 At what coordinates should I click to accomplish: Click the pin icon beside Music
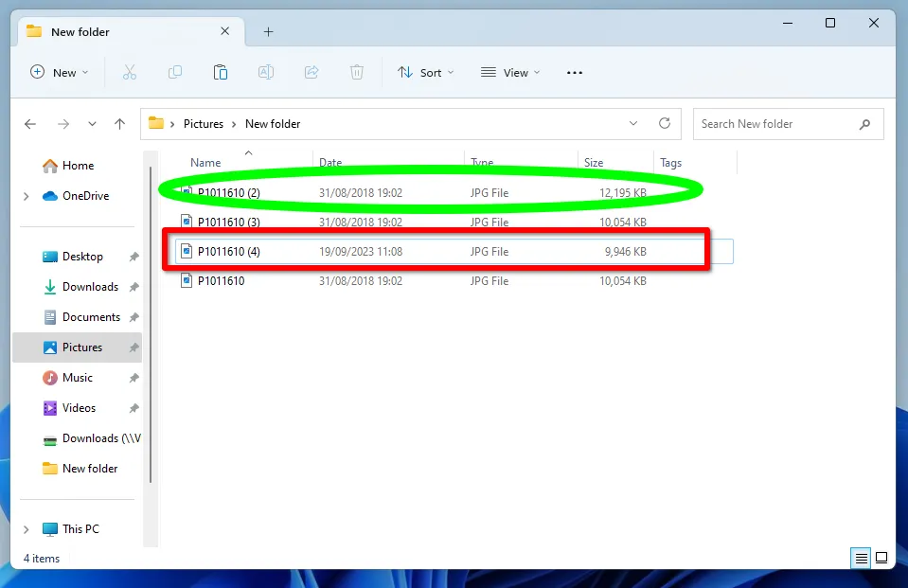134,378
